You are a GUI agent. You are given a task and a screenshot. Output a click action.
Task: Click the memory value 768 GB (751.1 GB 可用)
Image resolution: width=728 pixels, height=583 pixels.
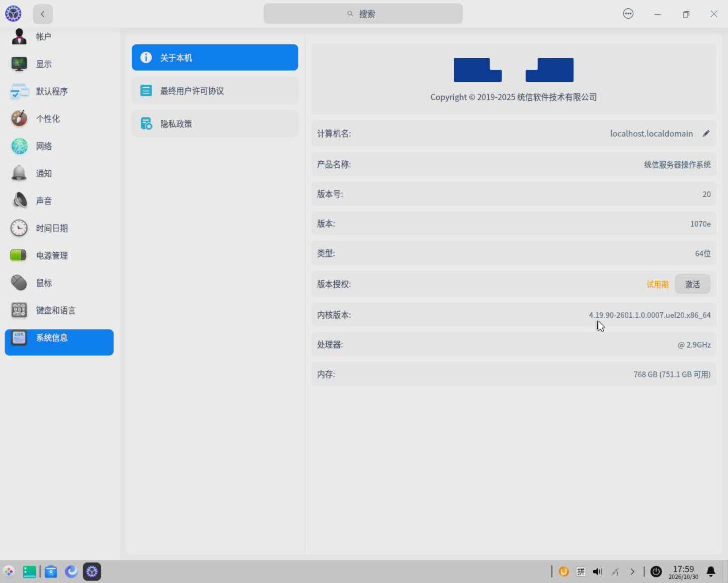click(x=672, y=374)
